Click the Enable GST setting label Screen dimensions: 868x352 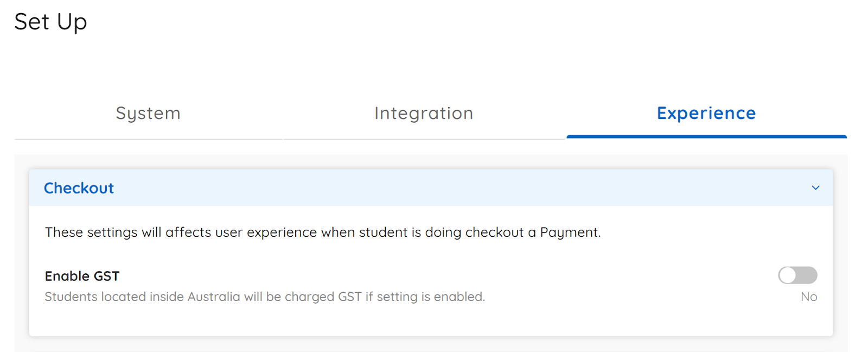coord(82,276)
